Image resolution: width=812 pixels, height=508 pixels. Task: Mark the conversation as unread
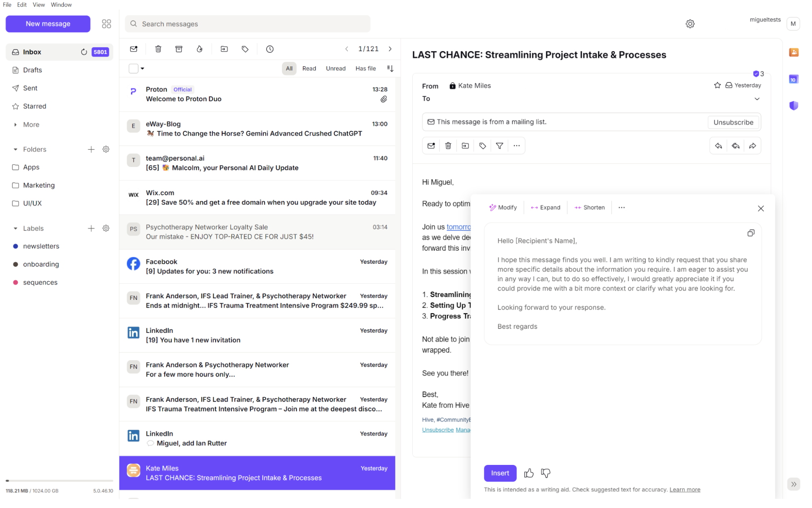point(134,49)
